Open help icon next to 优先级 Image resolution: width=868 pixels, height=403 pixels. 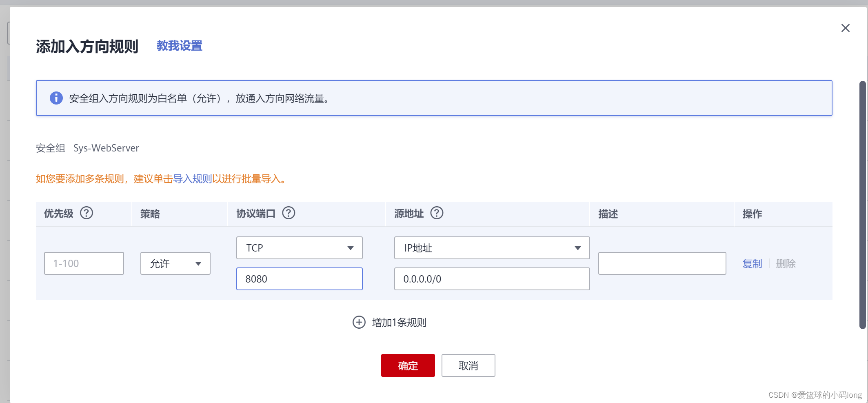pyautogui.click(x=87, y=213)
